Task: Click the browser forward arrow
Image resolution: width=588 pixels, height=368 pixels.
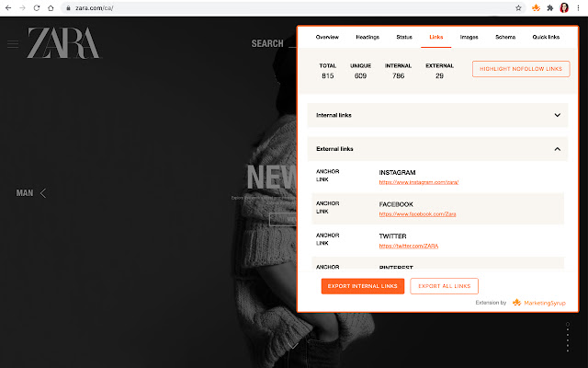Action: [22, 8]
